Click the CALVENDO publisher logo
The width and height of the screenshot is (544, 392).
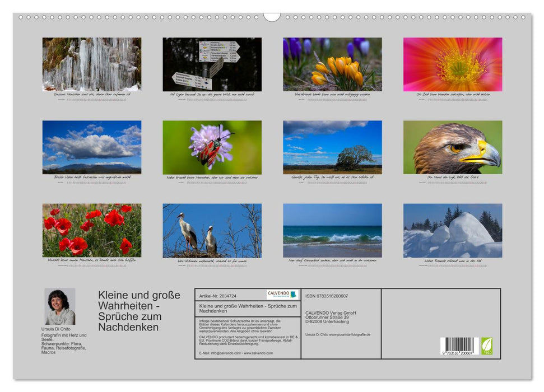coord(281,294)
